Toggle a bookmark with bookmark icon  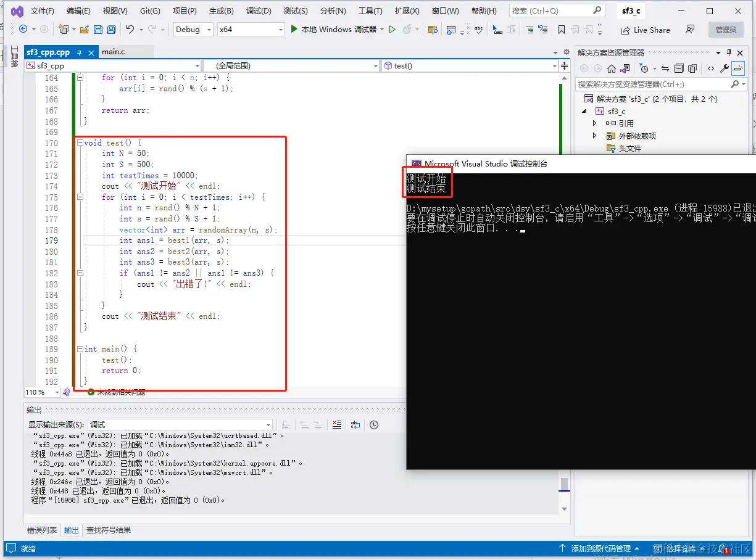(x=562, y=29)
